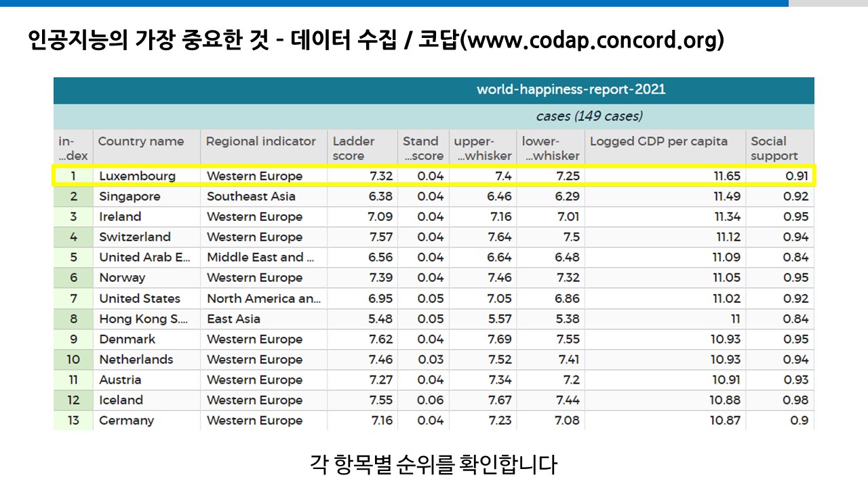Click index number 5 row header
The image size is (868, 488).
(x=73, y=258)
